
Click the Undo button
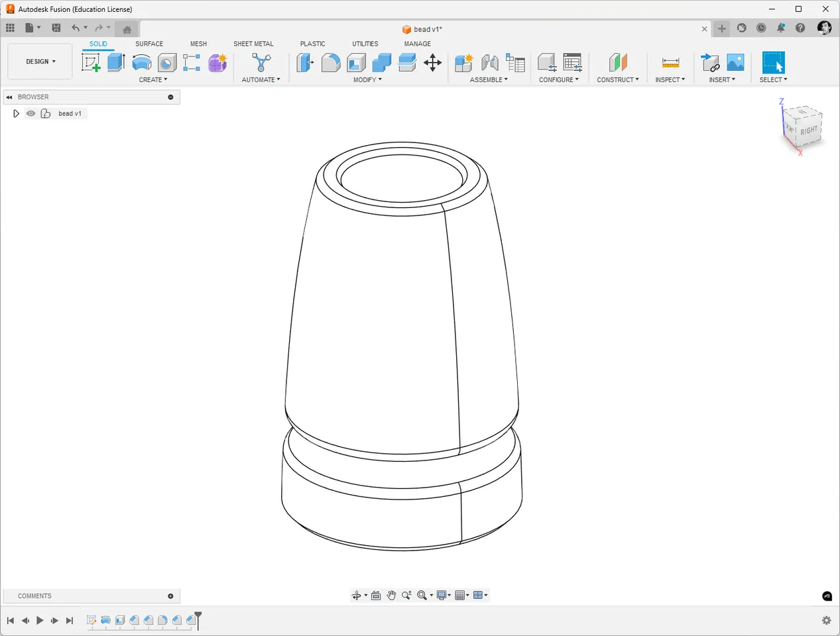click(77, 28)
